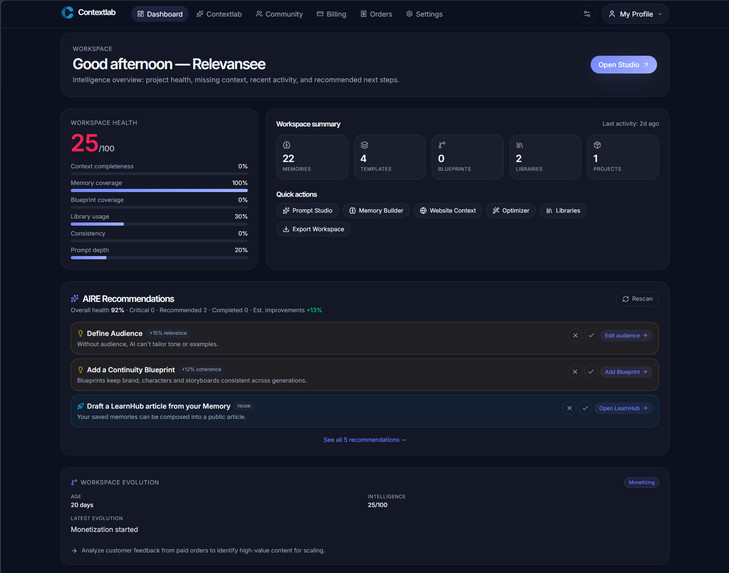Dismiss the Add a Continuity Blueprint recommendation
The width and height of the screenshot is (729, 573).
[x=575, y=372]
